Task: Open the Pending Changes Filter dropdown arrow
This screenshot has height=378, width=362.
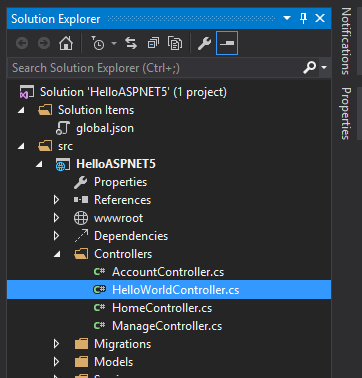Action: [114, 43]
